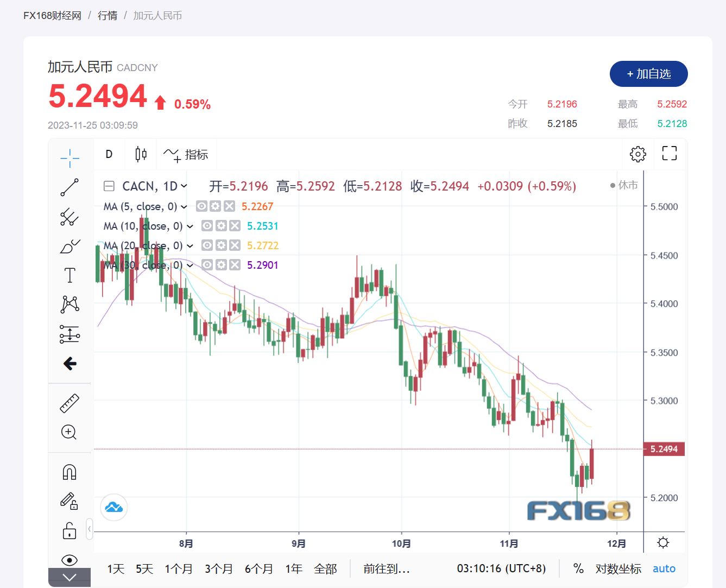Collapse the indicator legend box

(x=109, y=186)
